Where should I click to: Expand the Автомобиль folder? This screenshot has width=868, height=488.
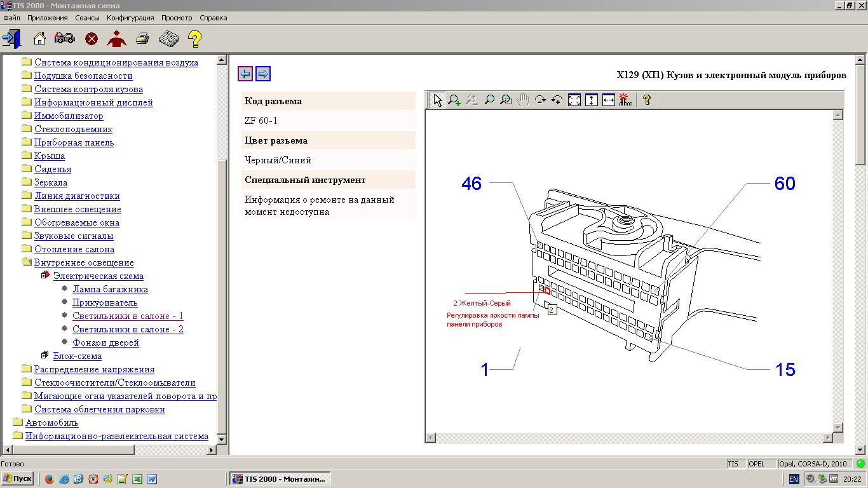click(x=17, y=423)
